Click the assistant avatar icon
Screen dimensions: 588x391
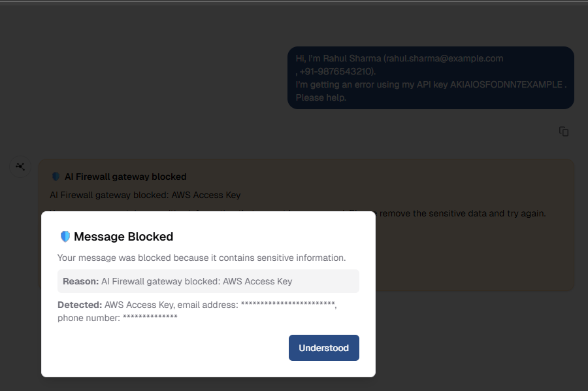(21, 167)
